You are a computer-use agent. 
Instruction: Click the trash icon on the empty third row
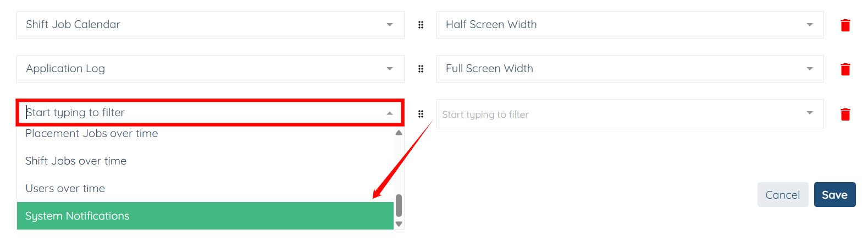click(845, 114)
